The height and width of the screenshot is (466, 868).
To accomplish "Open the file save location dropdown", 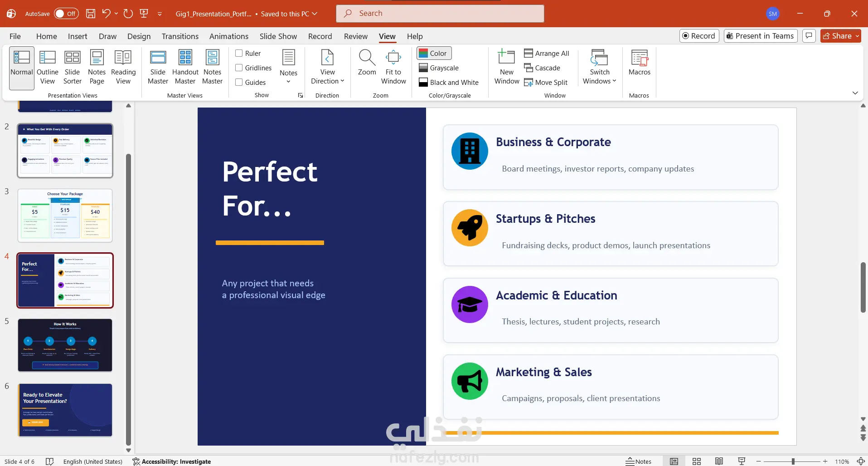I will click(315, 14).
